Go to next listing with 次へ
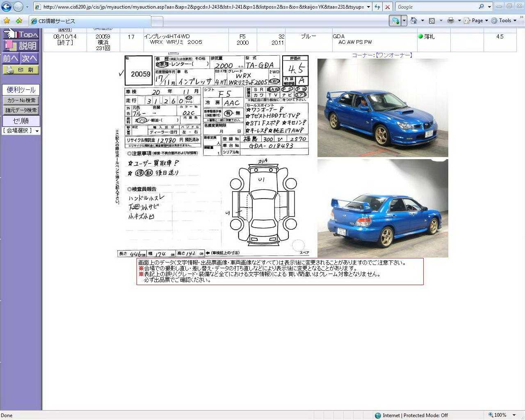 30,59
